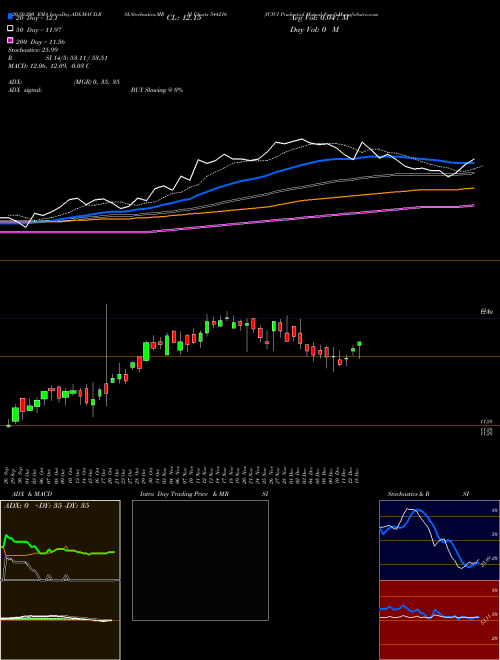Click the tall-wick candlestick with long upper shadow

[x=106, y=354]
